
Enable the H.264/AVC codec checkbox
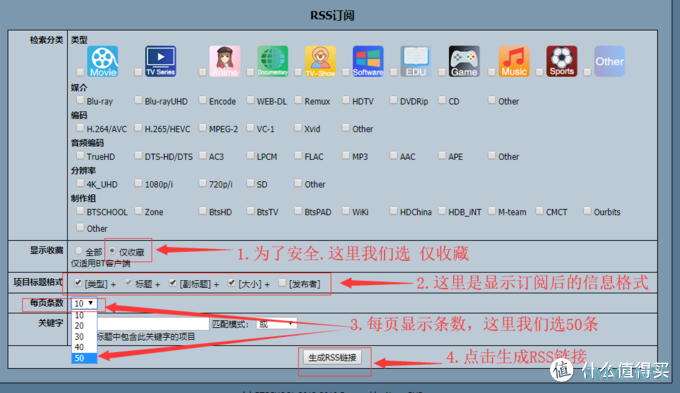pos(80,128)
